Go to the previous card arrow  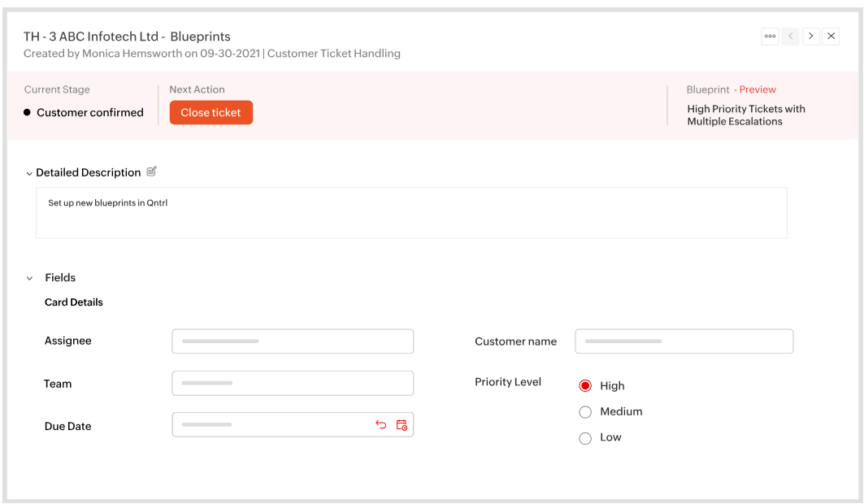[x=790, y=37]
